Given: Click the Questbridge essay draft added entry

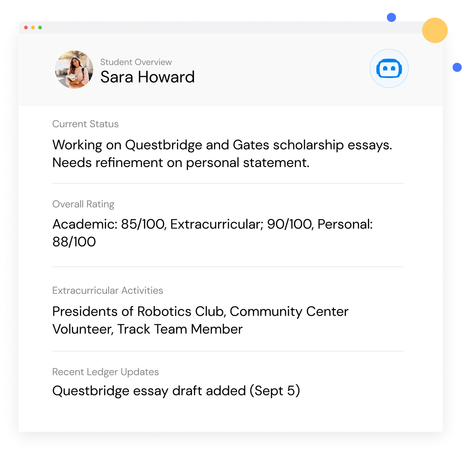Looking at the screenshot, I should (x=176, y=391).
